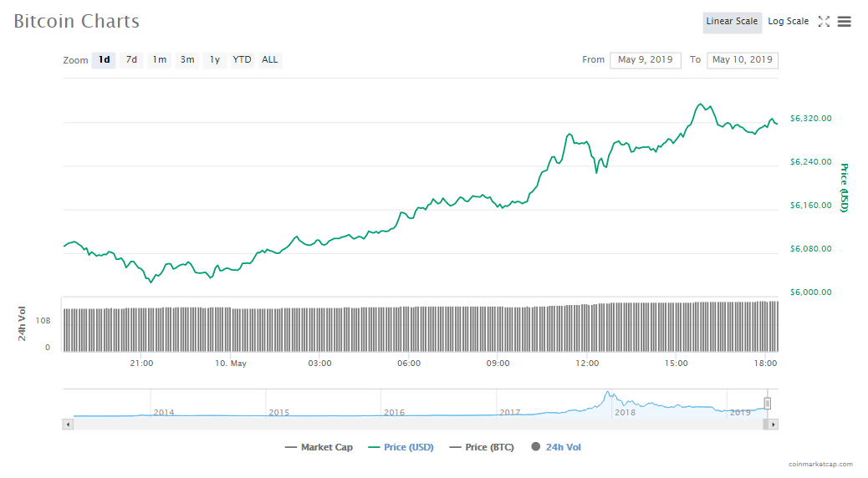868x478 pixels.
Task: Switch to Log Scale
Action: tap(788, 22)
